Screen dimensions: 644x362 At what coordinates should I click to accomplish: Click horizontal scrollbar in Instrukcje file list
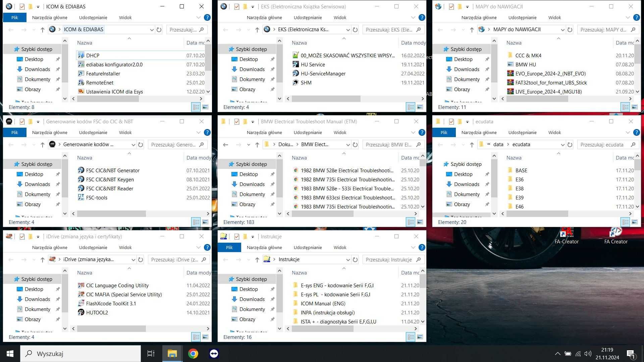point(322,329)
